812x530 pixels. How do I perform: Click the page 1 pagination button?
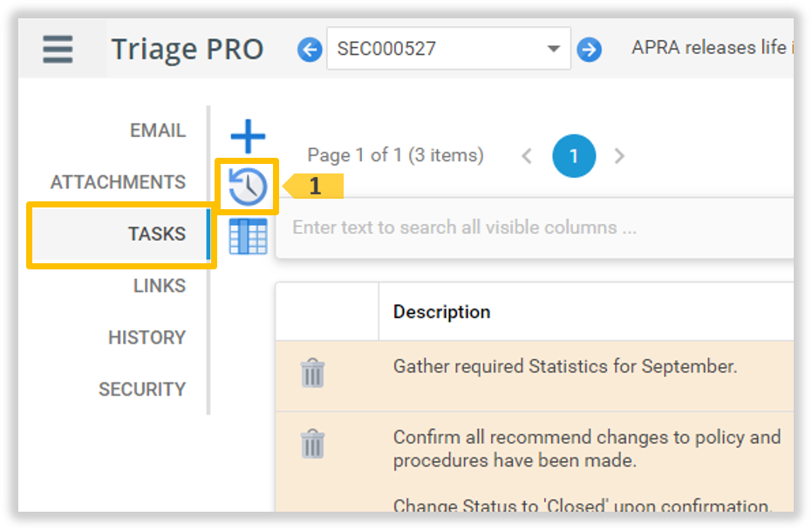[x=574, y=156]
